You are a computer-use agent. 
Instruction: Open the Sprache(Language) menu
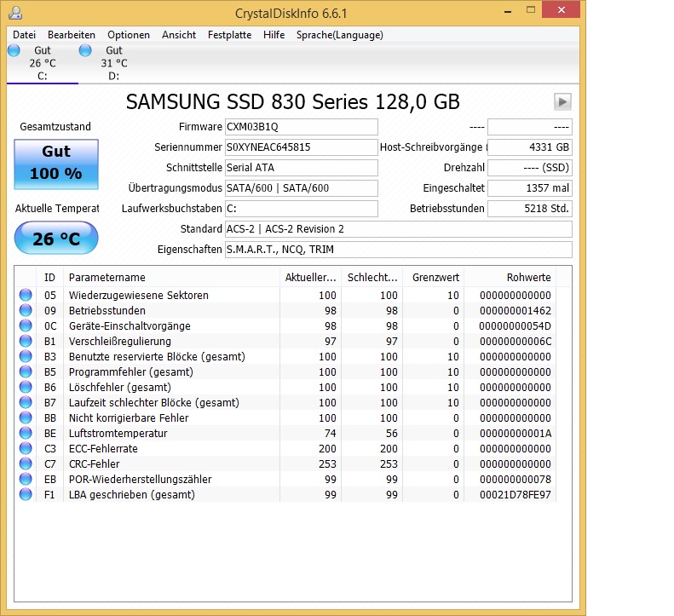340,35
